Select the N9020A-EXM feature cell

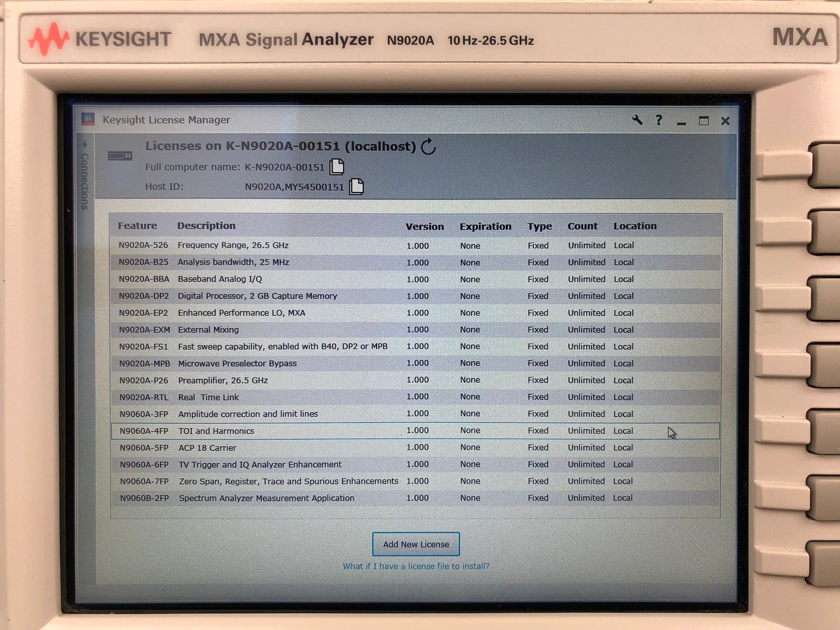[x=145, y=330]
